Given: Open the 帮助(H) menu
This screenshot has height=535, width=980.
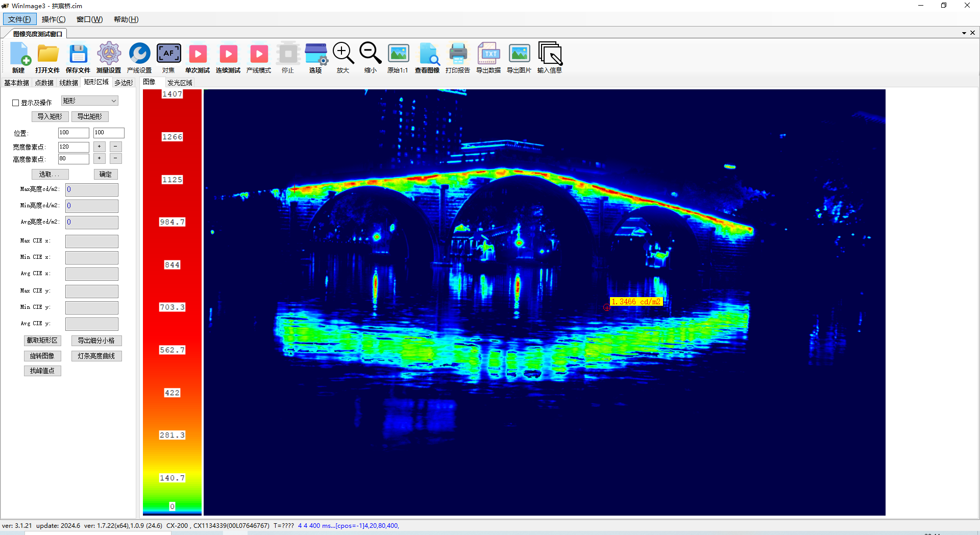Looking at the screenshot, I should coord(126,19).
